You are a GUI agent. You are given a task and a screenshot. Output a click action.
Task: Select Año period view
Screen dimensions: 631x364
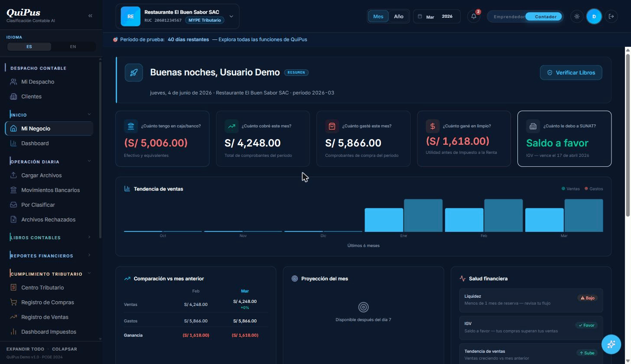(399, 16)
